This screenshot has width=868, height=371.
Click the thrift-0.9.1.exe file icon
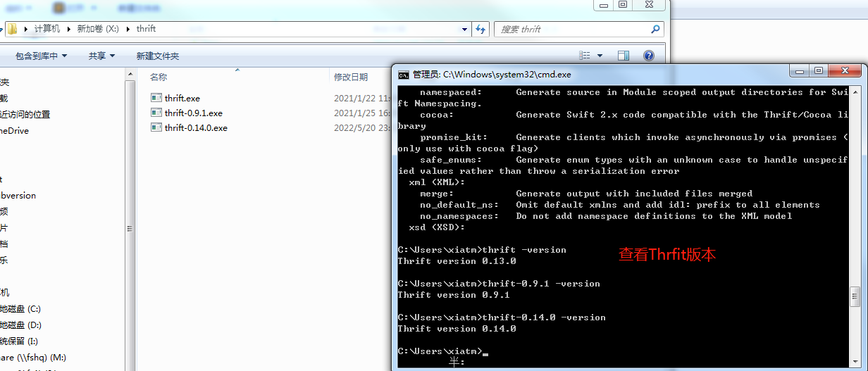coord(156,113)
